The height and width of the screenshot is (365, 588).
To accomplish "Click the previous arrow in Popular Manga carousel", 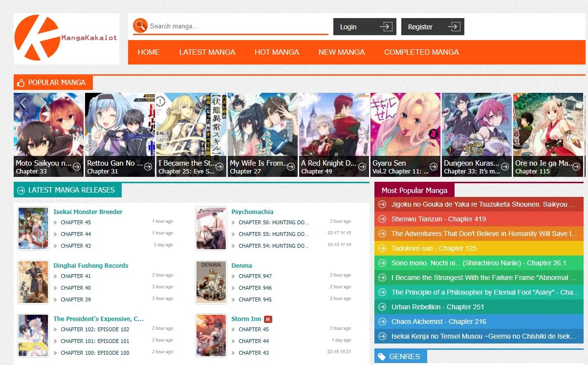I will [23, 103].
